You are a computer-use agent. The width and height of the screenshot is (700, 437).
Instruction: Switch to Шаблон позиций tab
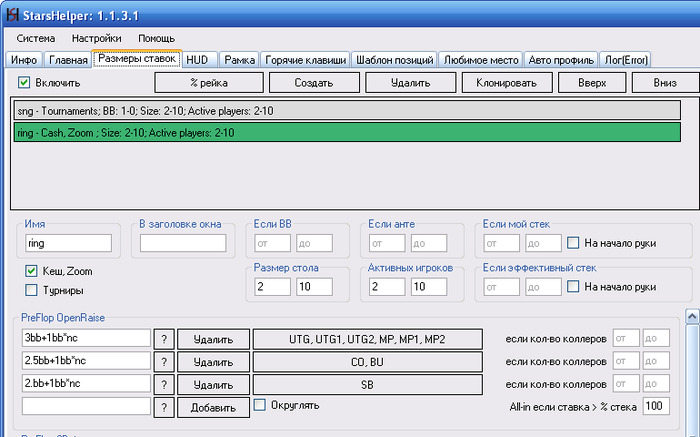coord(395,60)
